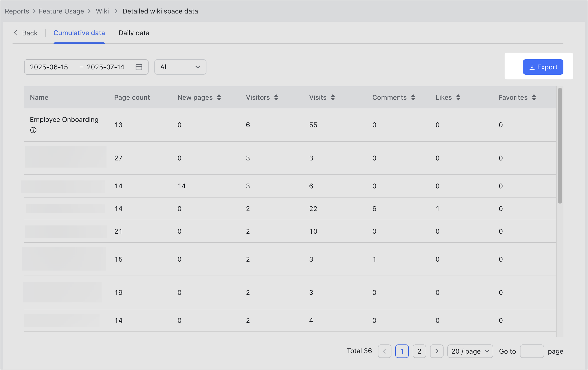Sort by Comments column
588x370 pixels.
coord(413,97)
